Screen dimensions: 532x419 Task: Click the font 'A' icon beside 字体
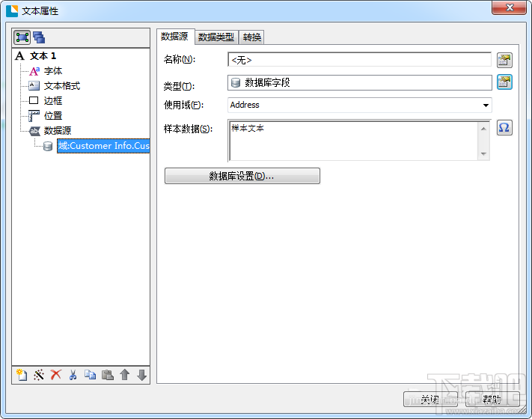tap(34, 71)
